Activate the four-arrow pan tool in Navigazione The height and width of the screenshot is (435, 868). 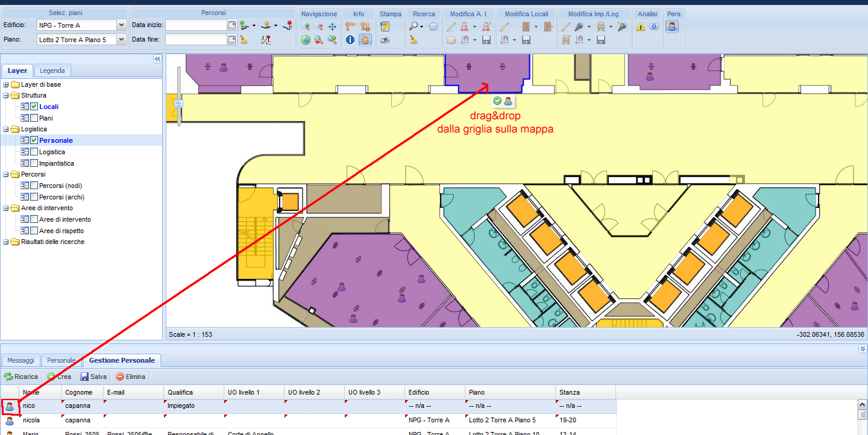click(x=332, y=27)
